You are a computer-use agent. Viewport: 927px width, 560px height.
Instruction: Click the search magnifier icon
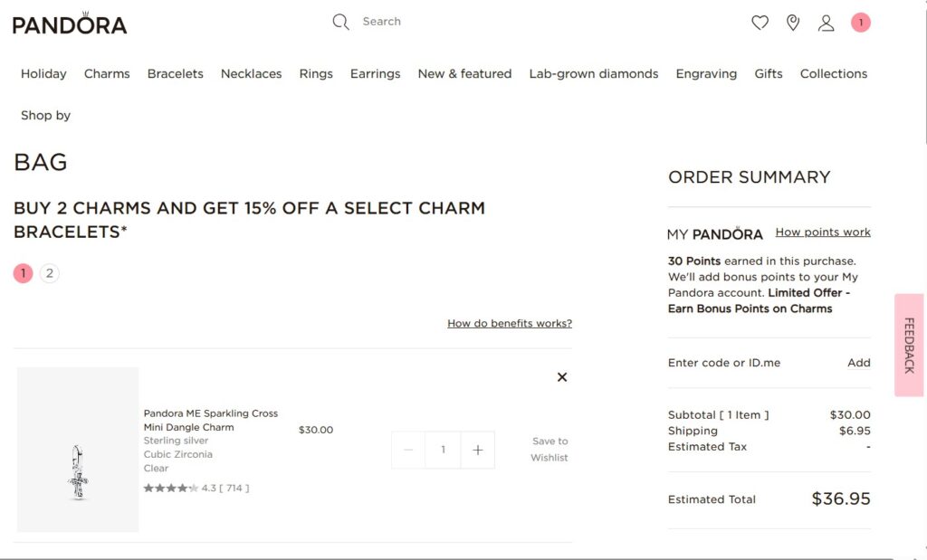pyautogui.click(x=340, y=22)
